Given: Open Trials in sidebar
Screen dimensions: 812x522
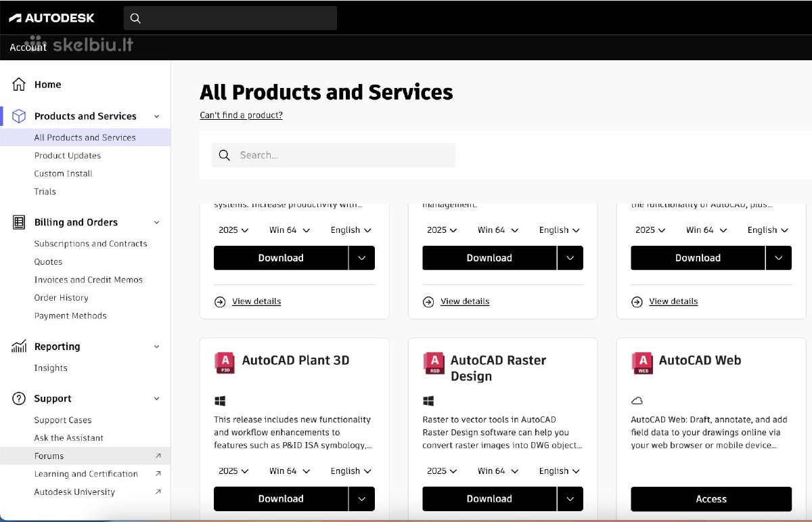Looking at the screenshot, I should tap(45, 192).
